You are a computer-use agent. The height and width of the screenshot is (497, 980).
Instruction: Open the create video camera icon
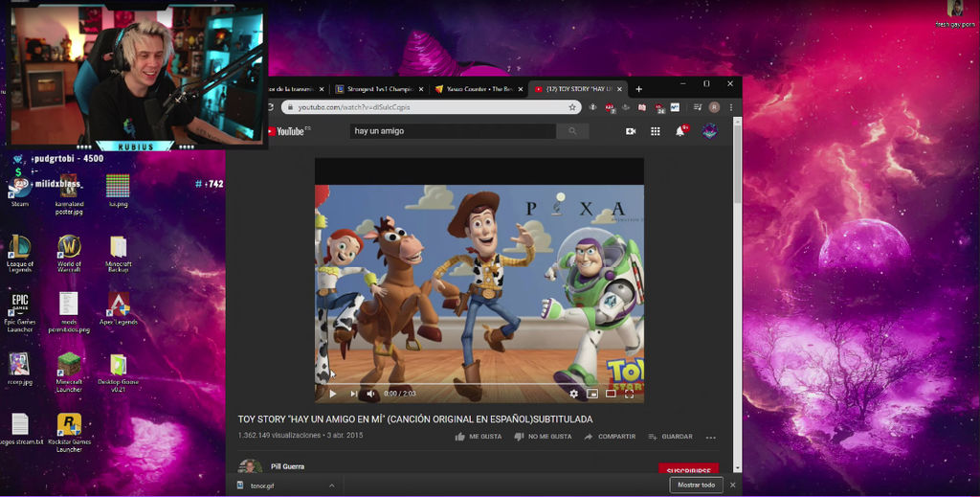(x=631, y=131)
